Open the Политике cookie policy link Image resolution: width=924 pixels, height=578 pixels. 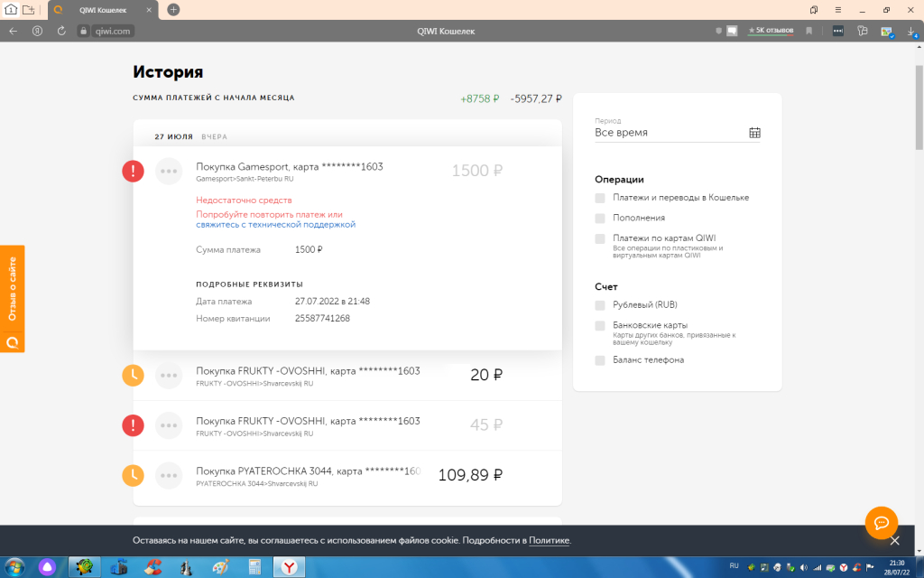click(x=549, y=540)
